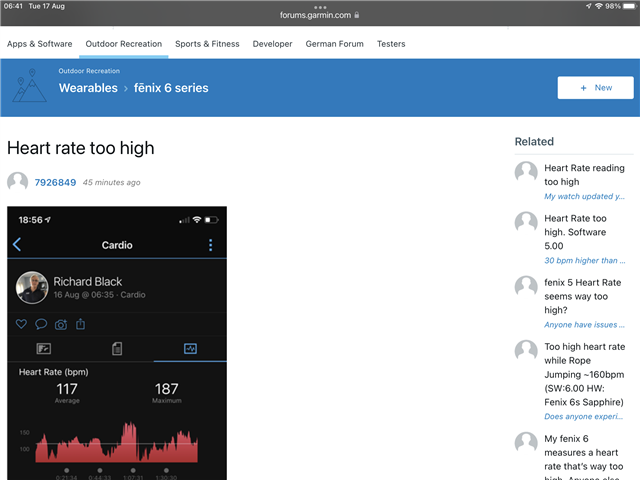The image size is (640, 480).
Task: Select the charts tab icon
Action: point(190,349)
